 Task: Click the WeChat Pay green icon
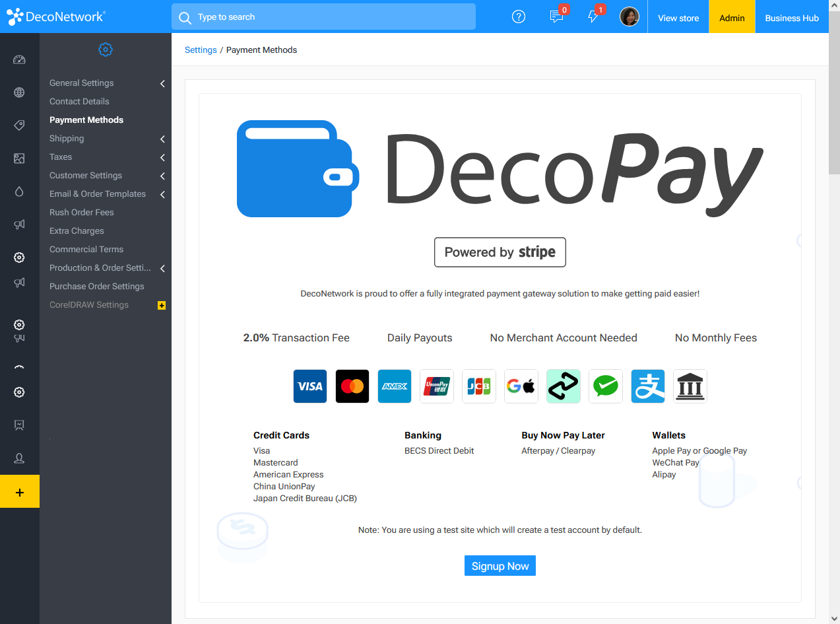click(x=606, y=386)
